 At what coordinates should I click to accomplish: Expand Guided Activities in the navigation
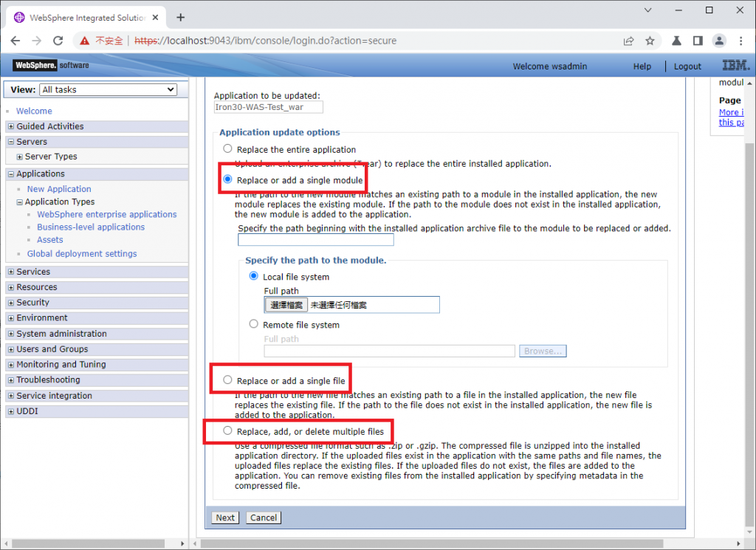pos(11,126)
